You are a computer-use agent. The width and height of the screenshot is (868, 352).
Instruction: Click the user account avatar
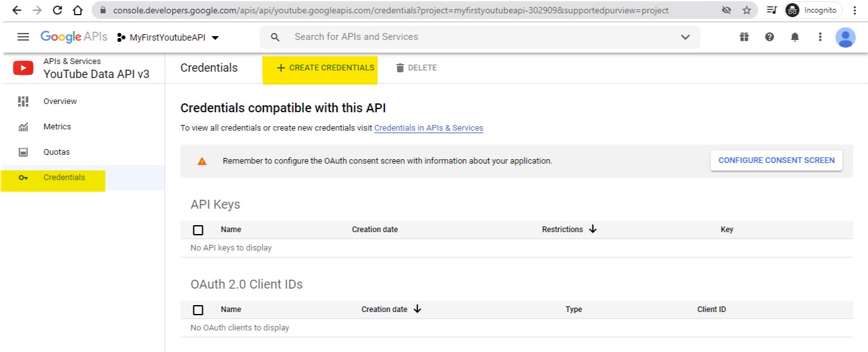[x=845, y=37]
